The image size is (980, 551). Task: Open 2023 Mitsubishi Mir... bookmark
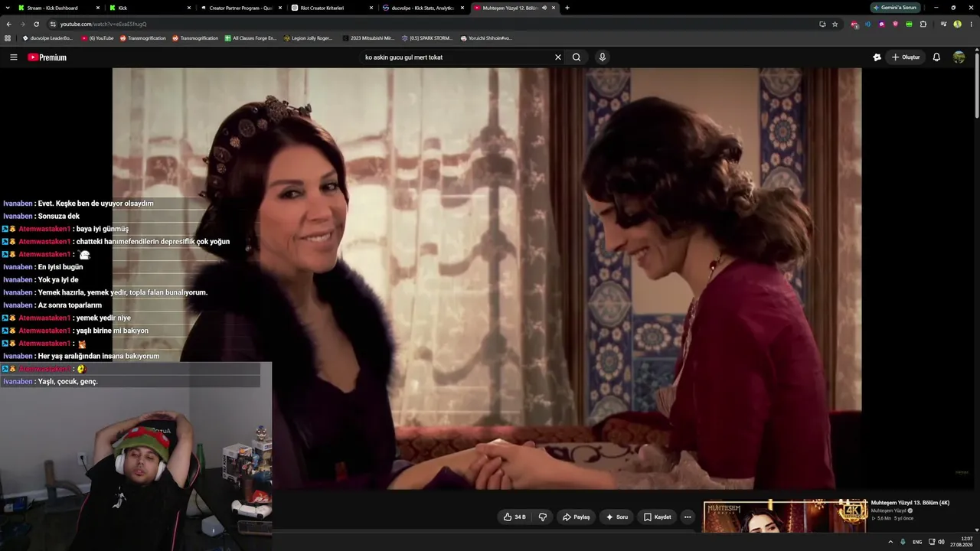point(367,38)
